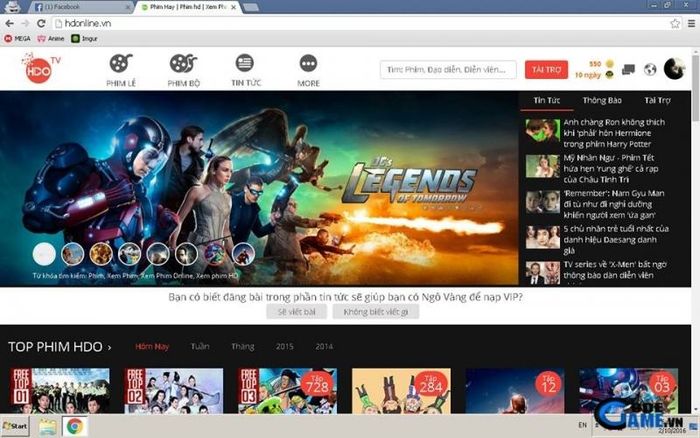The width and height of the screenshot is (700, 438).
Task: Select the Tháng ranking tab
Action: [242, 346]
